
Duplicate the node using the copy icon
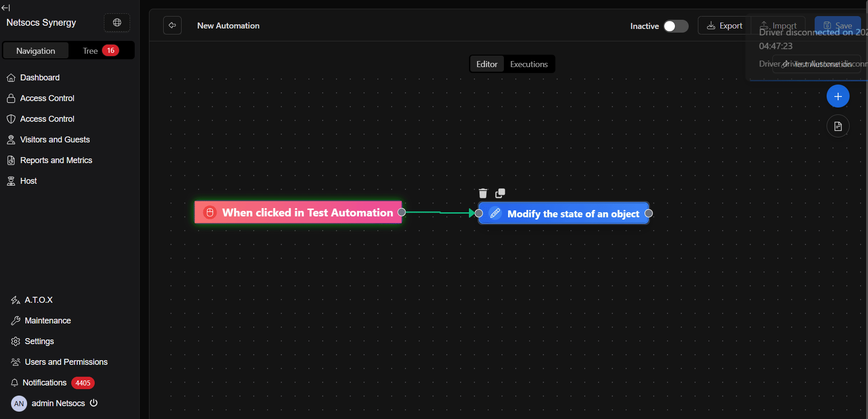point(500,193)
